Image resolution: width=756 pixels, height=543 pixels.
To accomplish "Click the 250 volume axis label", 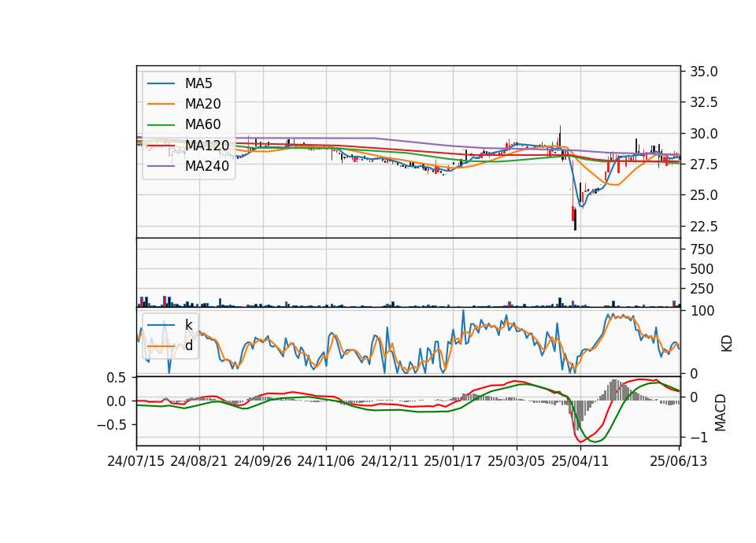I will click(702, 289).
